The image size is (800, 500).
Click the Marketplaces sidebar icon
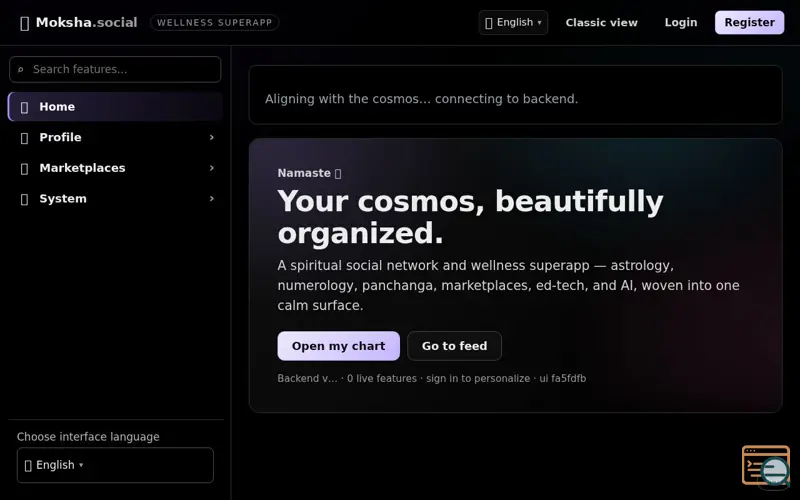point(24,168)
